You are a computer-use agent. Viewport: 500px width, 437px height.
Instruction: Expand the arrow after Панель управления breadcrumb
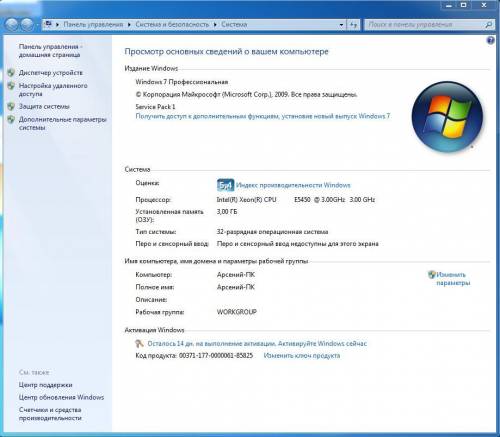pos(129,25)
